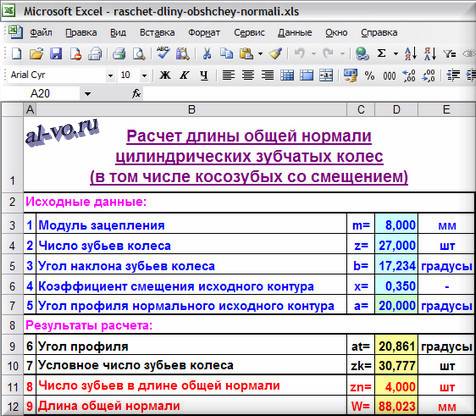Toggle bold with the Ж button
This screenshot has height=416, width=476.
(165, 75)
